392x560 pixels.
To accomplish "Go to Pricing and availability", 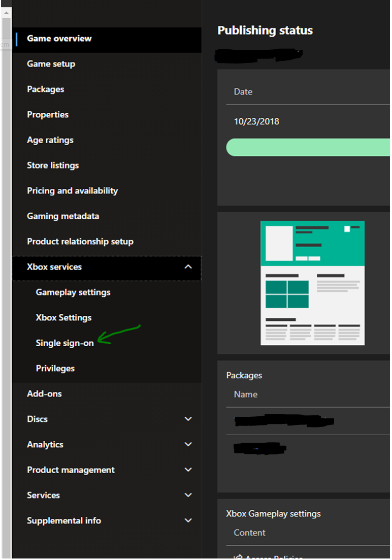I will click(72, 191).
